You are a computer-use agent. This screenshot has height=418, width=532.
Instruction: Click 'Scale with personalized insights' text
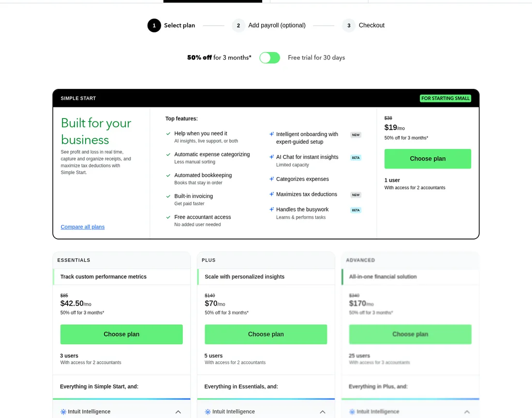245,277
